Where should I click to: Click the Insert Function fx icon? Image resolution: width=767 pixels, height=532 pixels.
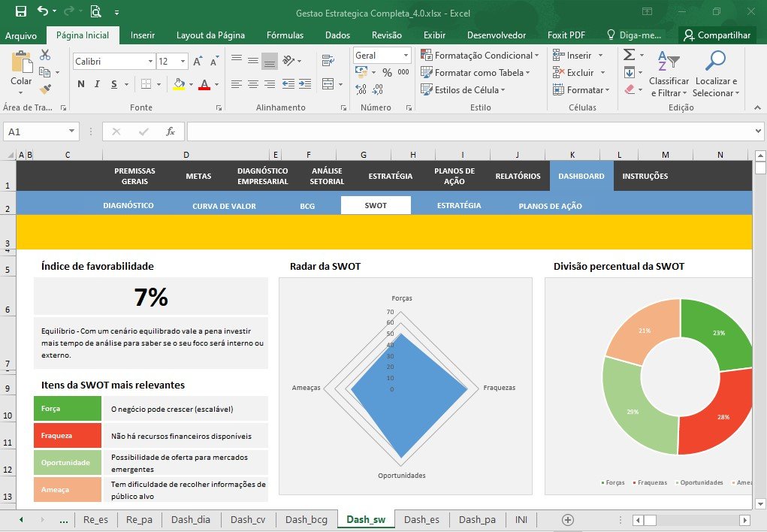pyautogui.click(x=171, y=131)
